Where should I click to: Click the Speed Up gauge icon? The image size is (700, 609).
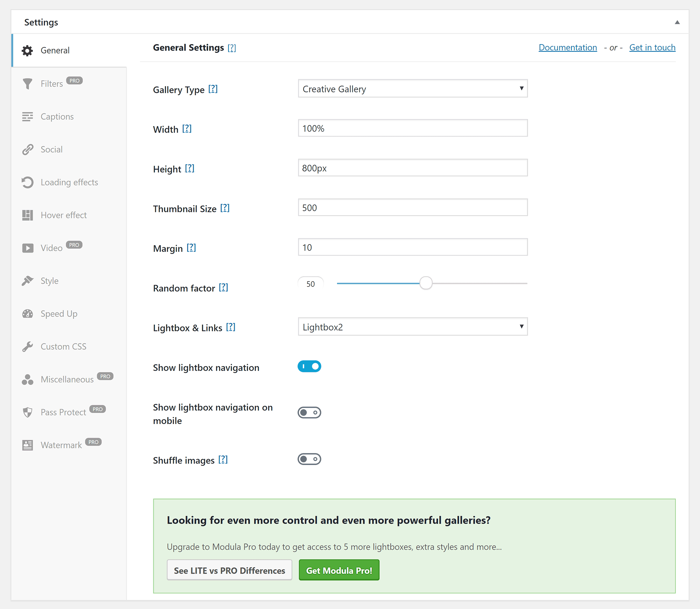[x=27, y=314]
